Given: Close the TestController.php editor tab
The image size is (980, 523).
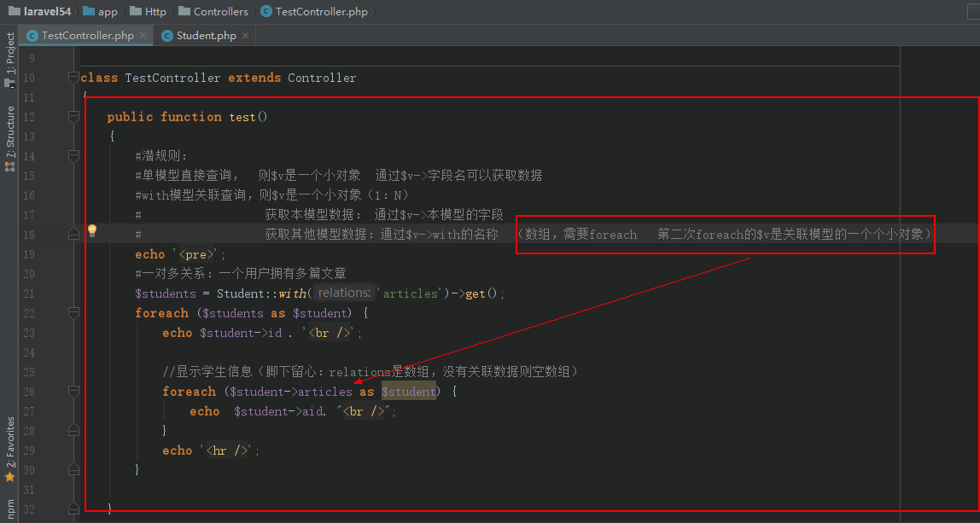Looking at the screenshot, I should click(143, 36).
